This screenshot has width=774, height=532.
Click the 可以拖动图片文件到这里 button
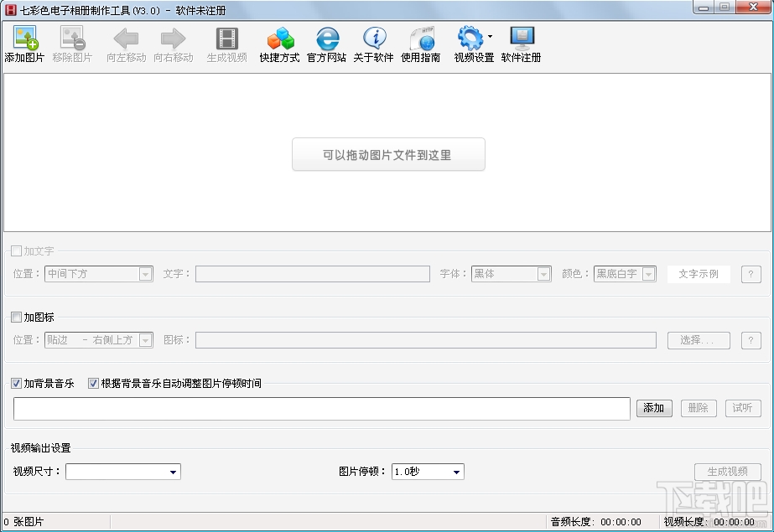coord(388,154)
